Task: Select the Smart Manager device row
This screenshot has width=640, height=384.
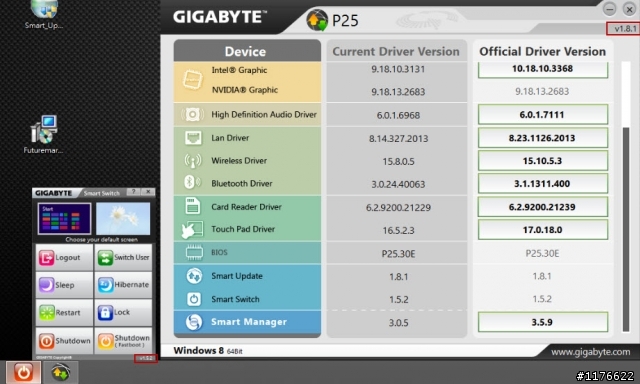Action: point(247,322)
